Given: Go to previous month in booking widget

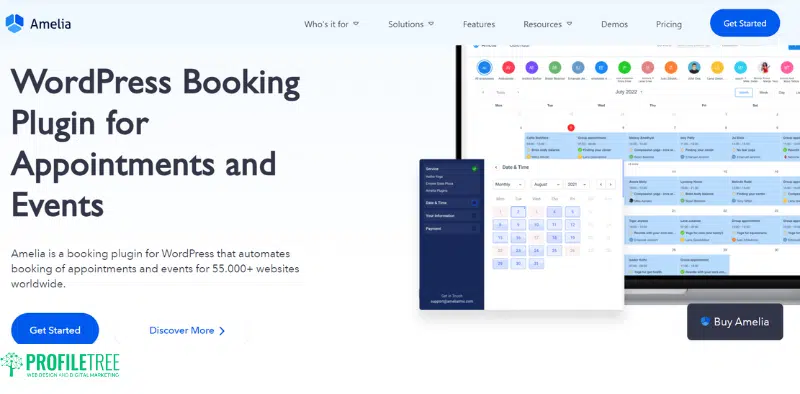Looking at the screenshot, I should click(x=602, y=184).
